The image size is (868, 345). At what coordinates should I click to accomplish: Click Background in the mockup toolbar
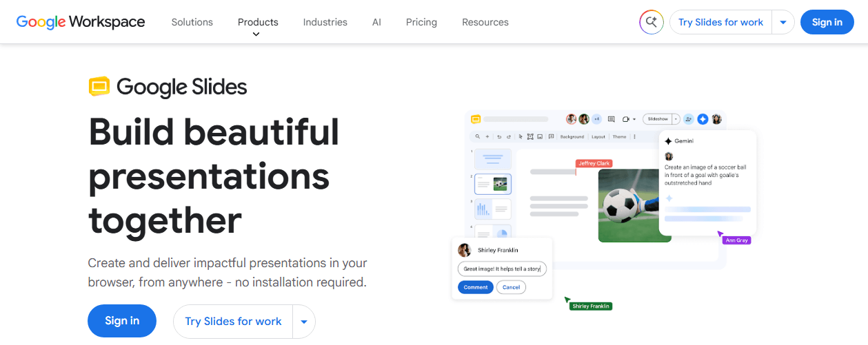click(x=572, y=136)
